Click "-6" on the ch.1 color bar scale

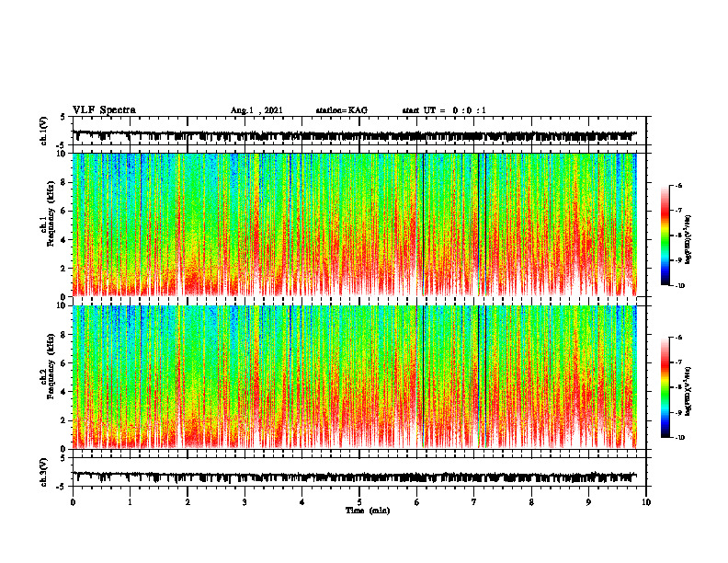point(679,185)
